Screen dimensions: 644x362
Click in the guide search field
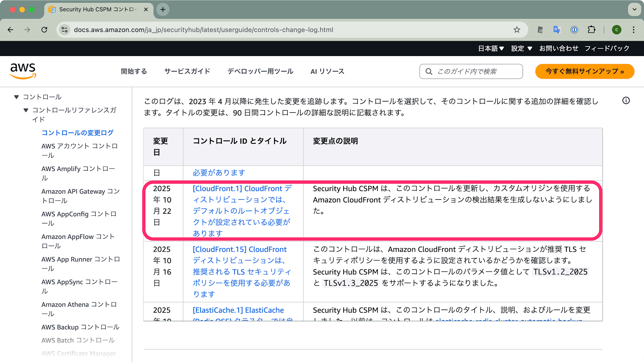[x=471, y=71]
